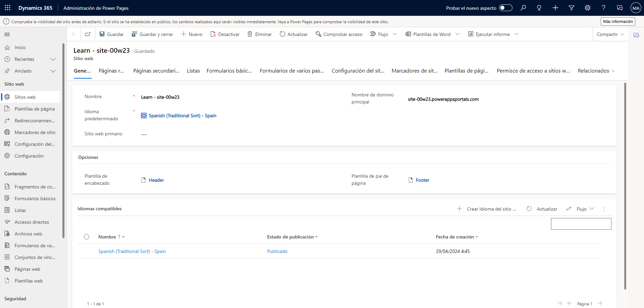
Task: Open the lightbulb assistant icon
Action: coord(539,8)
